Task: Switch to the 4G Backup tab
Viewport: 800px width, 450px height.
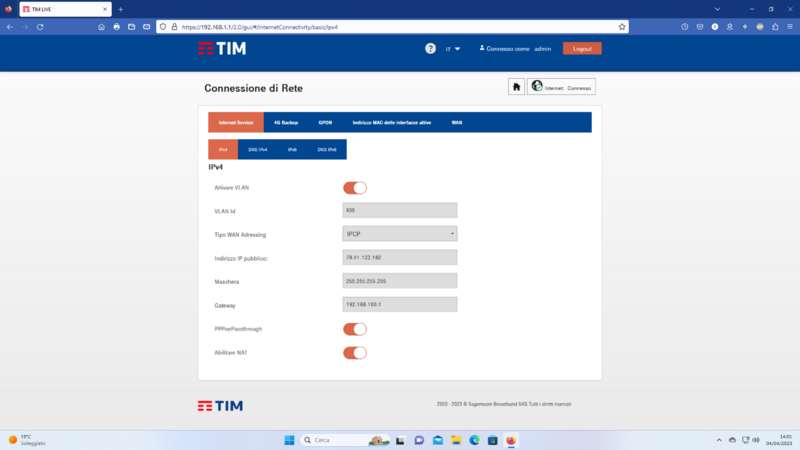Action: pos(286,122)
